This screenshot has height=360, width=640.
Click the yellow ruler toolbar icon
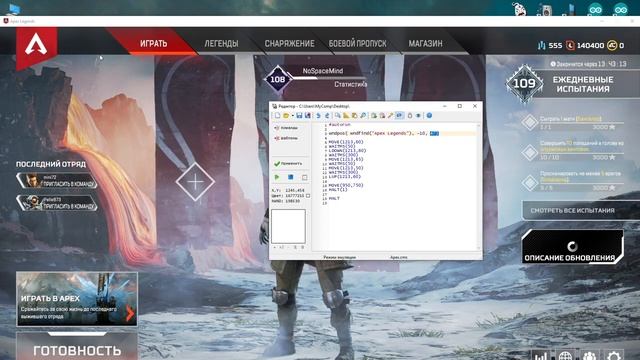(x=346, y=116)
